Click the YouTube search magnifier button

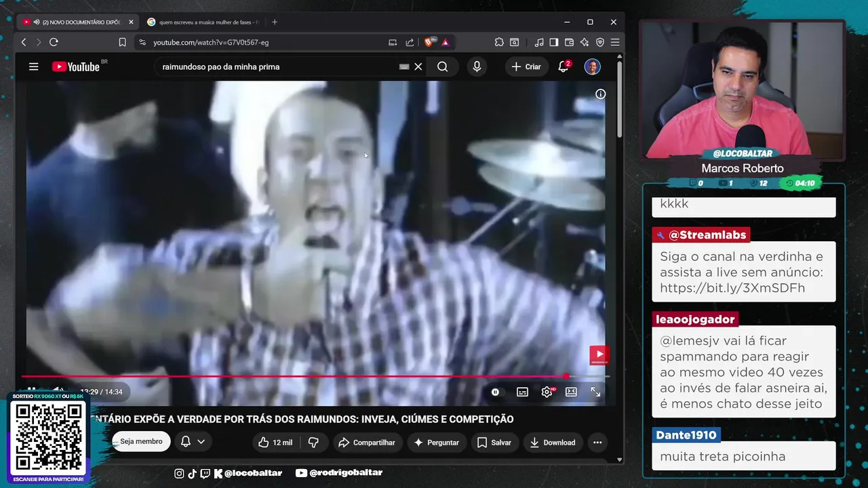(x=442, y=66)
